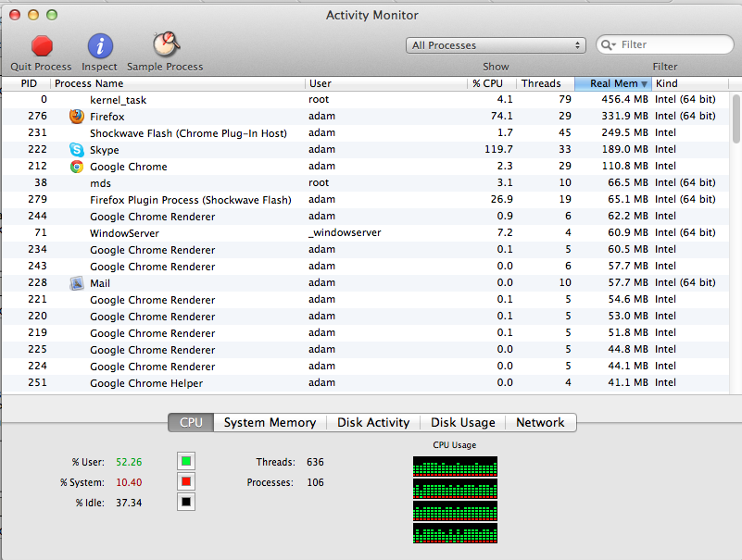This screenshot has height=560, width=742.
Task: Click the blue Inspect info icon
Action: [x=100, y=46]
